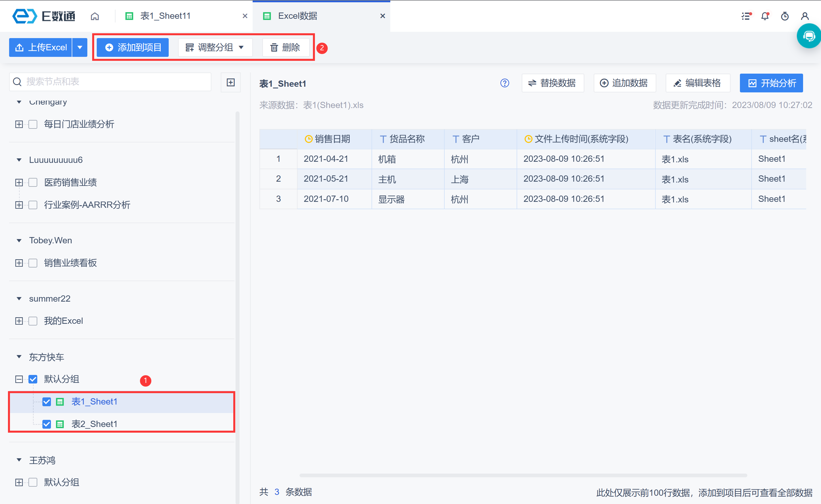Click the help question mark icon
Viewport: 821px width, 504px height.
[x=504, y=83]
